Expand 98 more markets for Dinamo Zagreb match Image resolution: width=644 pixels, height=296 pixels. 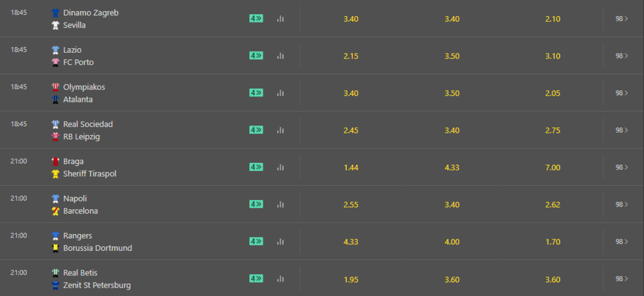click(622, 19)
